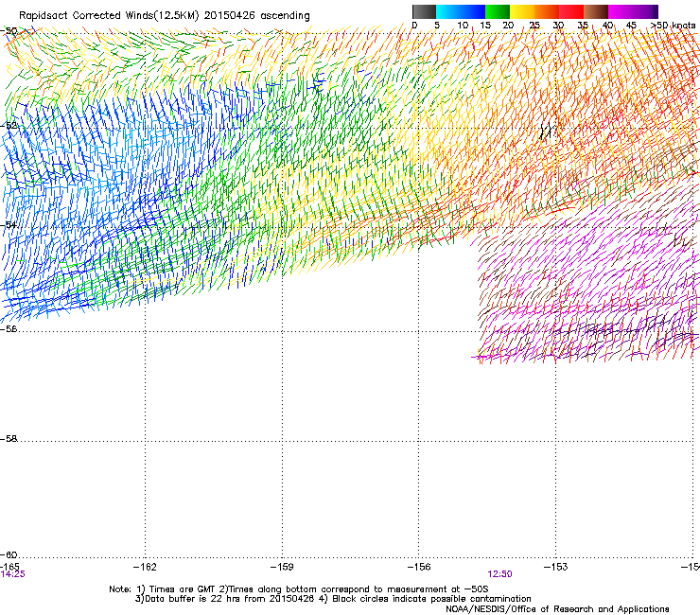Screen dimensions: 700x615
Task: Click the 'Times are GMT' note line
Action: pyautogui.click(x=299, y=589)
